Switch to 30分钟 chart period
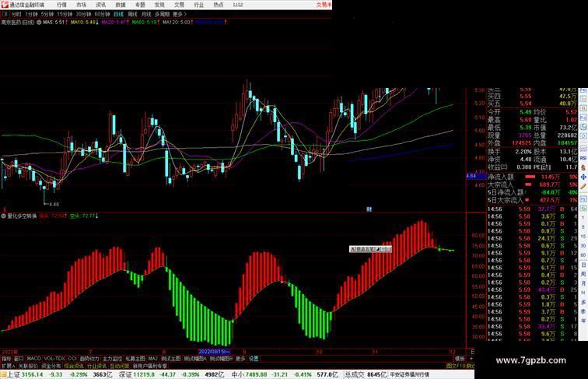Image resolution: width=588 pixels, height=379 pixels. (x=83, y=14)
